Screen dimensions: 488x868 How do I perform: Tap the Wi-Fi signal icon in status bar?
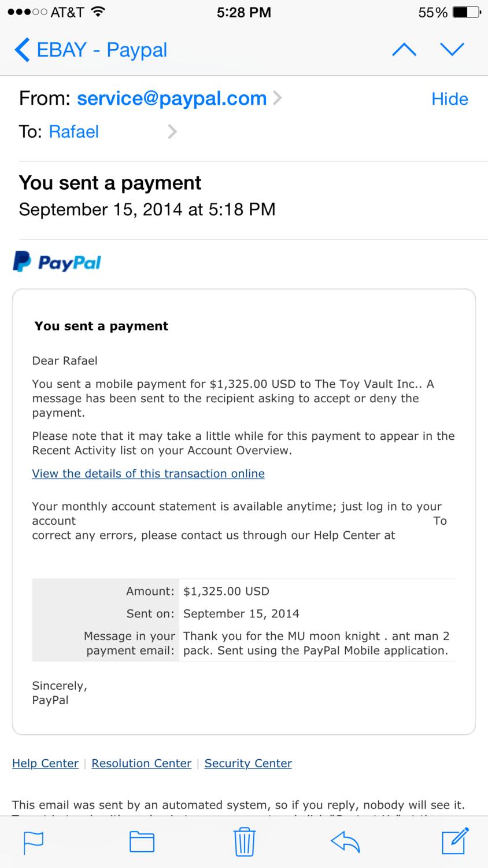coord(98,12)
